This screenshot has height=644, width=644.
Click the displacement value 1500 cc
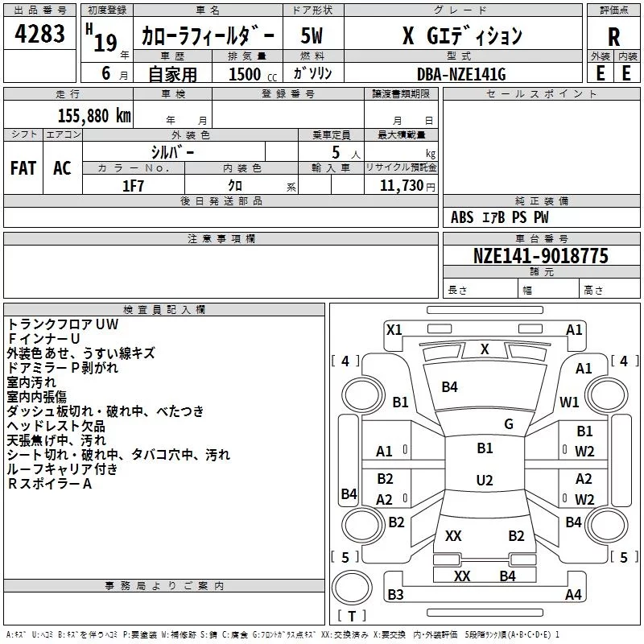(253, 74)
